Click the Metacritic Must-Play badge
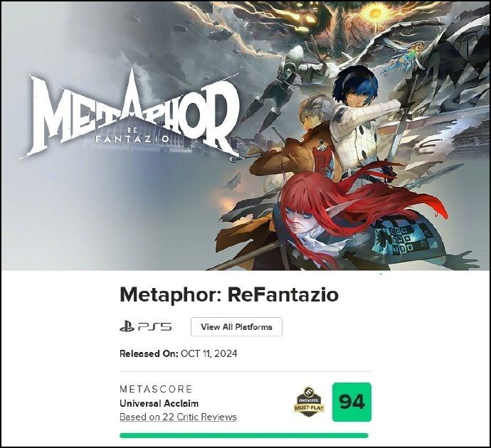Viewport: 491px width, 448px height. [308, 402]
